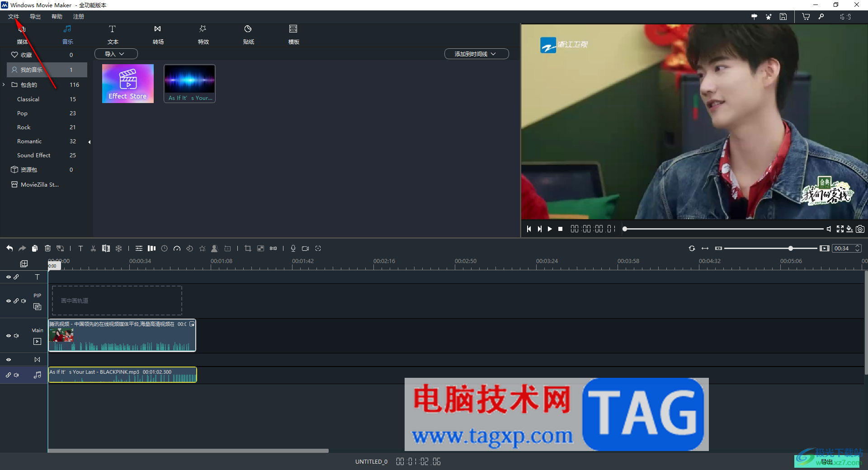Select the Sound Effect category
Image resolution: width=868 pixels, height=470 pixels.
click(x=34, y=155)
